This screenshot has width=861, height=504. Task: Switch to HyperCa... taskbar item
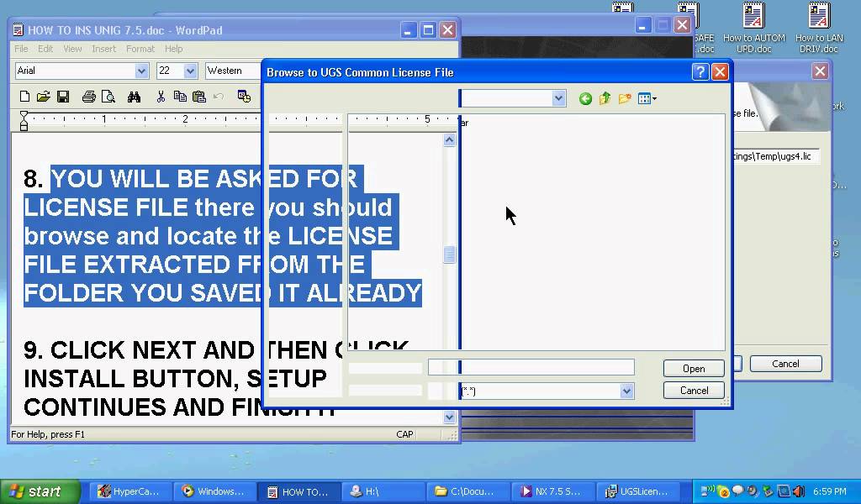[x=129, y=491]
